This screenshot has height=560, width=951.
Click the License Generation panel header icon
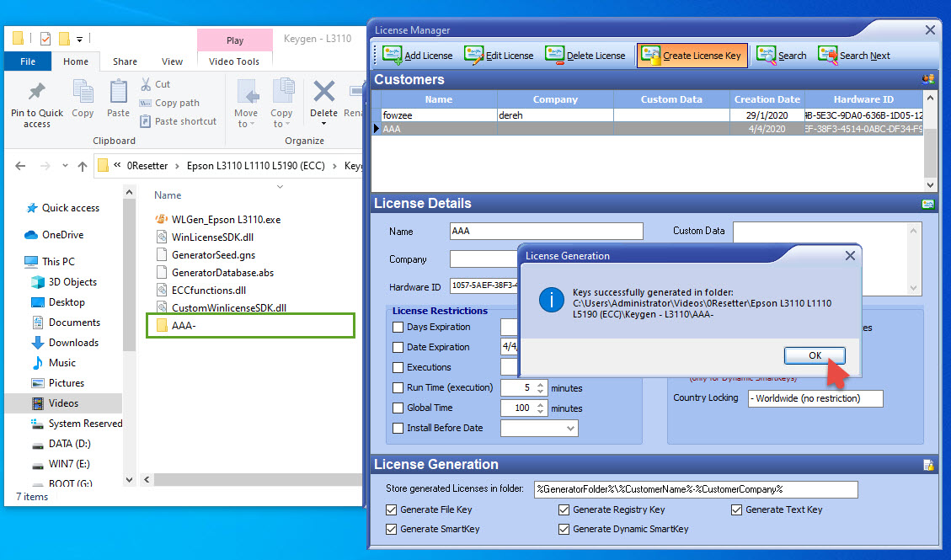928,465
